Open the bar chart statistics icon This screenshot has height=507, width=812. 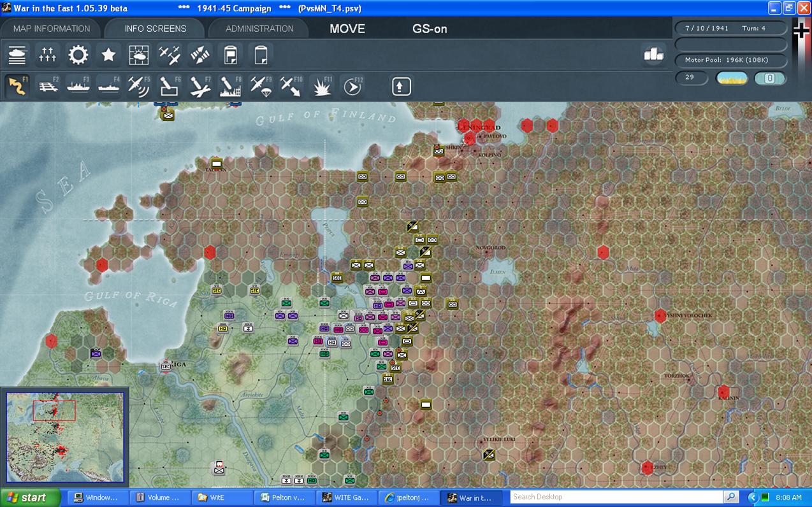tap(653, 55)
